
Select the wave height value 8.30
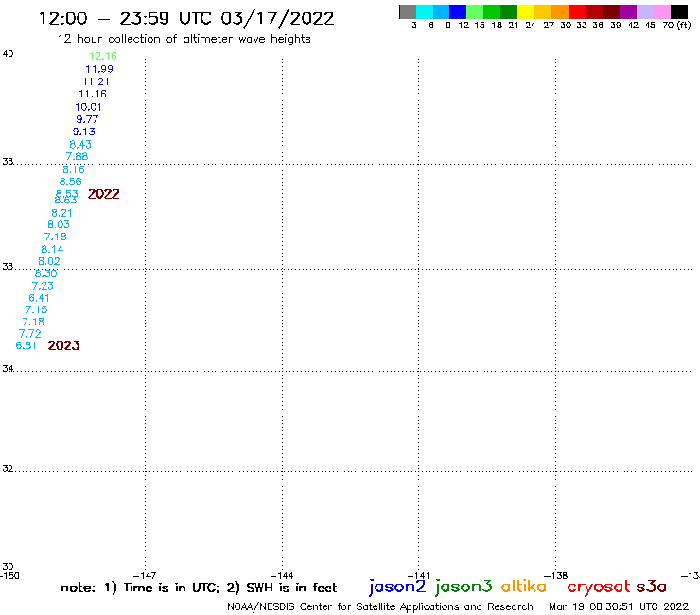click(x=45, y=273)
